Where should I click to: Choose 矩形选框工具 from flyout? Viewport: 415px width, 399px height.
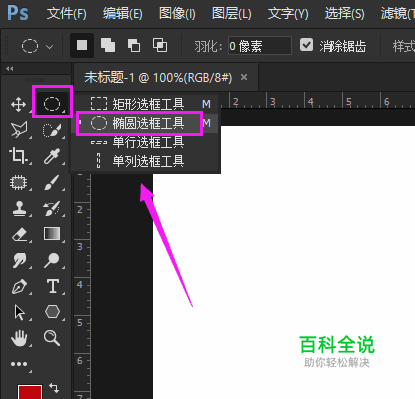[145, 104]
